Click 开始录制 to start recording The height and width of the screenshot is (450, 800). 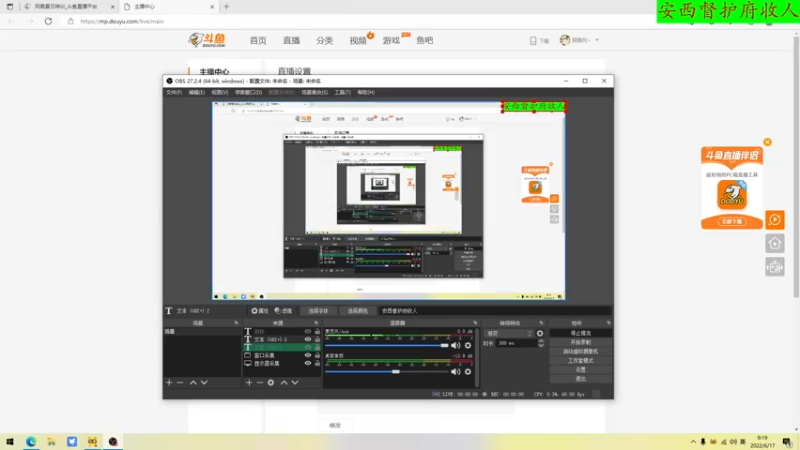(x=581, y=342)
